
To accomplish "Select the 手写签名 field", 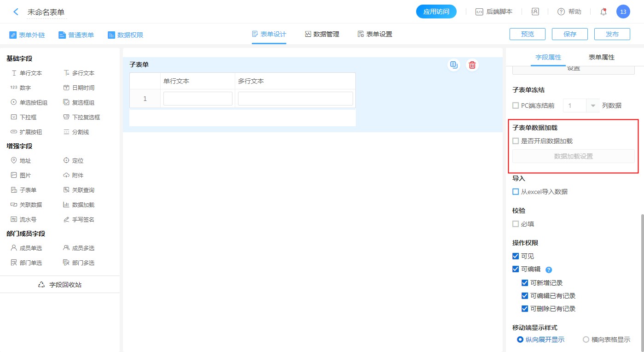I will coord(79,220).
